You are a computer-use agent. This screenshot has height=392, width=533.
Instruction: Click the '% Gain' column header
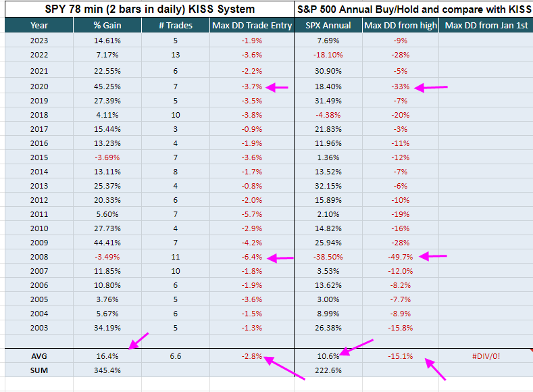107,25
